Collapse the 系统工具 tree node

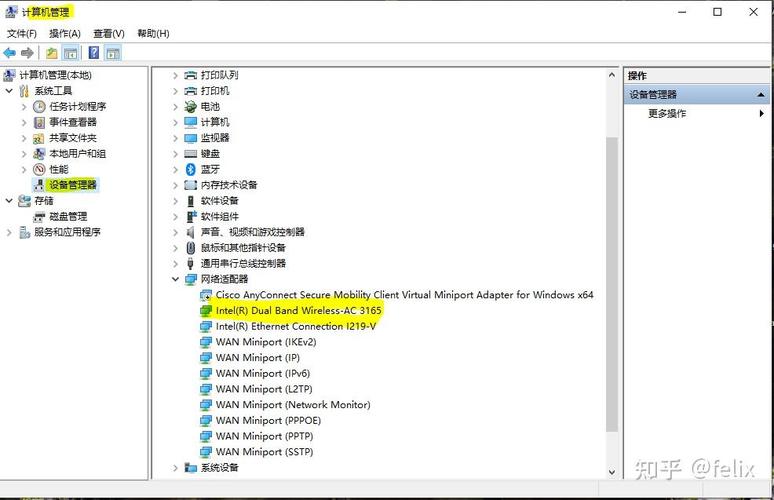pyautogui.click(x=9, y=91)
